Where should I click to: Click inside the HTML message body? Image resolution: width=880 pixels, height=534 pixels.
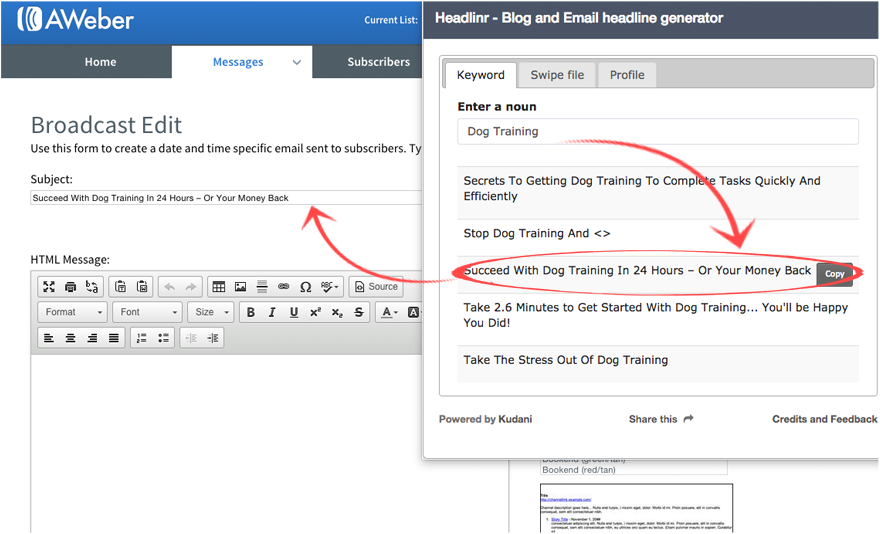coord(226,444)
